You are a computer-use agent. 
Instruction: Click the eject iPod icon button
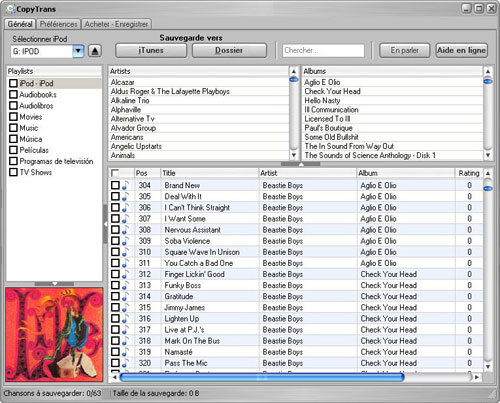(x=95, y=51)
